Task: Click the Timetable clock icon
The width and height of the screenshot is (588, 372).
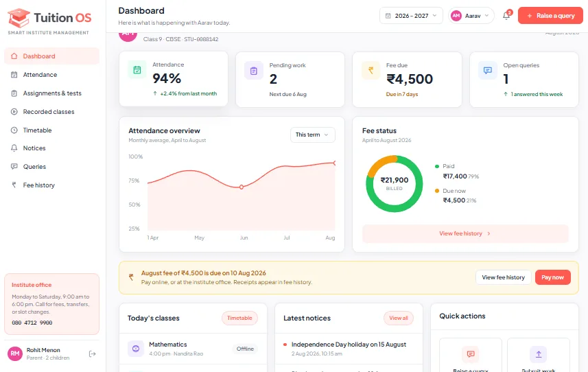Action: pyautogui.click(x=14, y=130)
